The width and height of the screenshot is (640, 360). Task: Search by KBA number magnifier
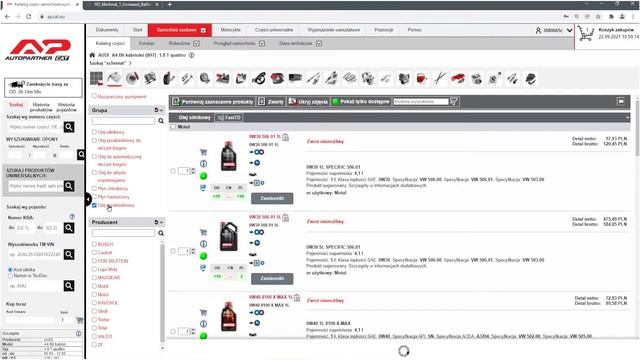[x=69, y=228]
